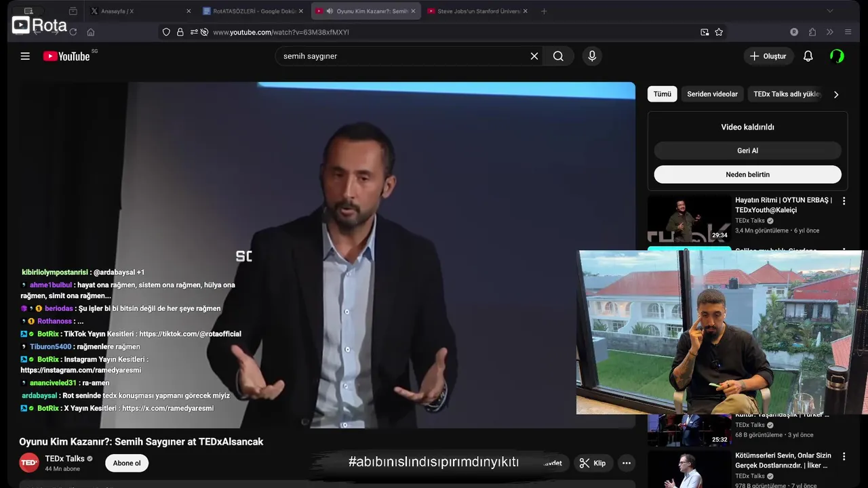Click the video title Oyunu Kim Kazanır
868x488 pixels.
pos(141,442)
